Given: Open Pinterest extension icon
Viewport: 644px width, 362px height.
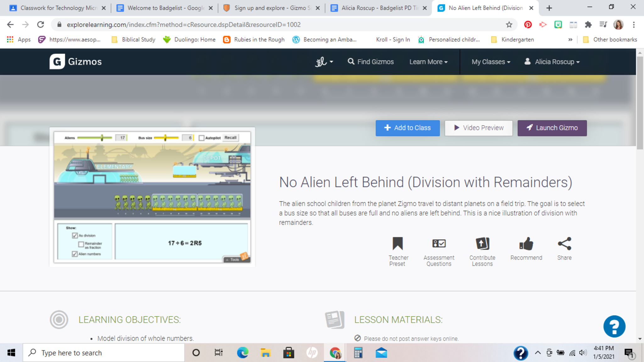Looking at the screenshot, I should click(x=528, y=25).
